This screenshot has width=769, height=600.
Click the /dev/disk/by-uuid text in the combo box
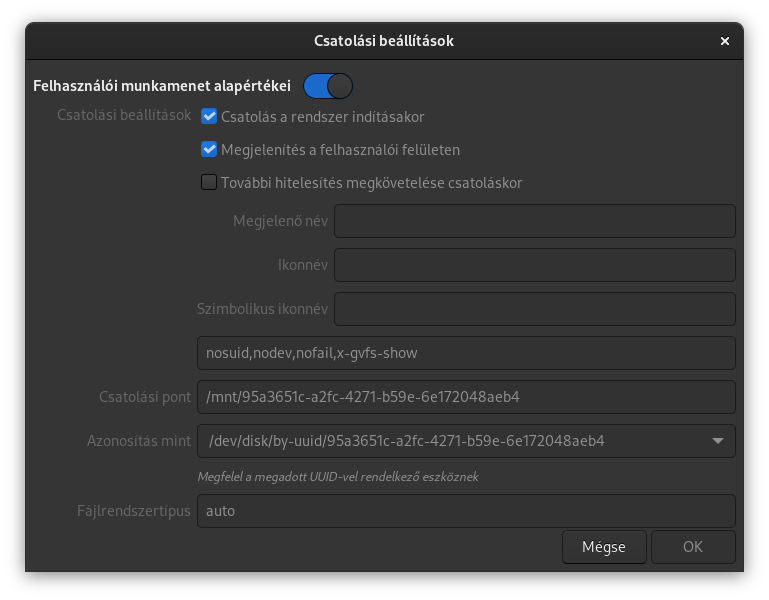(407, 441)
